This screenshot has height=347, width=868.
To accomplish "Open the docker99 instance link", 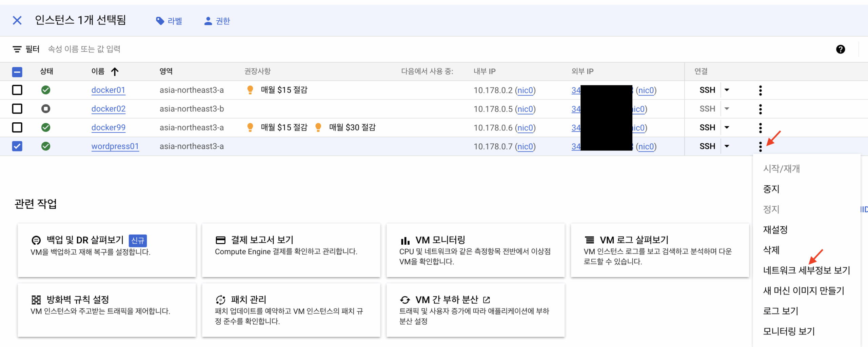I will point(108,127).
